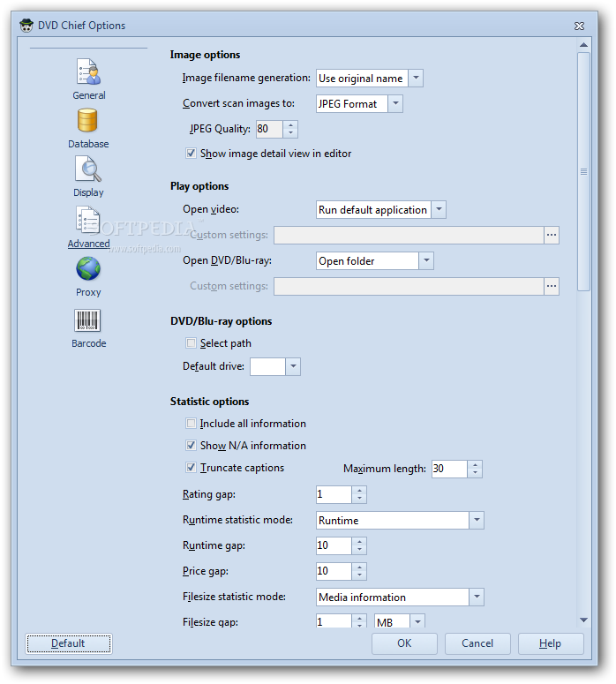Increase Maximum length spinner value
616x684 pixels.
pyautogui.click(x=475, y=464)
